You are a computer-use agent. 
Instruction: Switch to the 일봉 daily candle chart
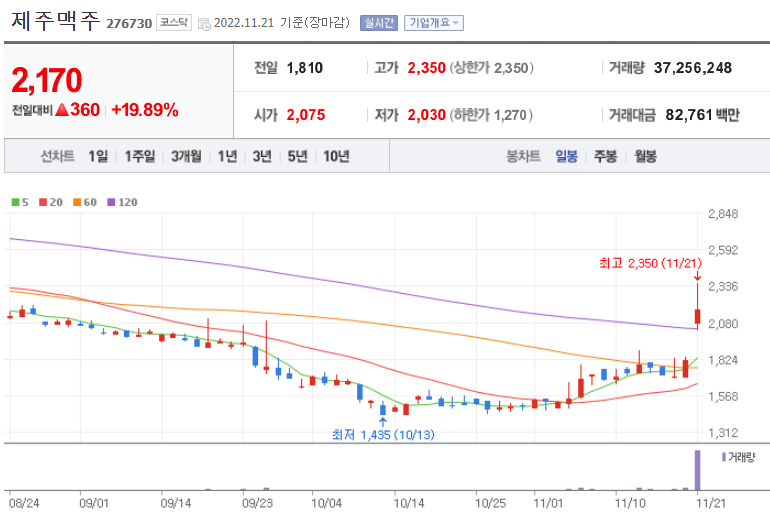566,156
